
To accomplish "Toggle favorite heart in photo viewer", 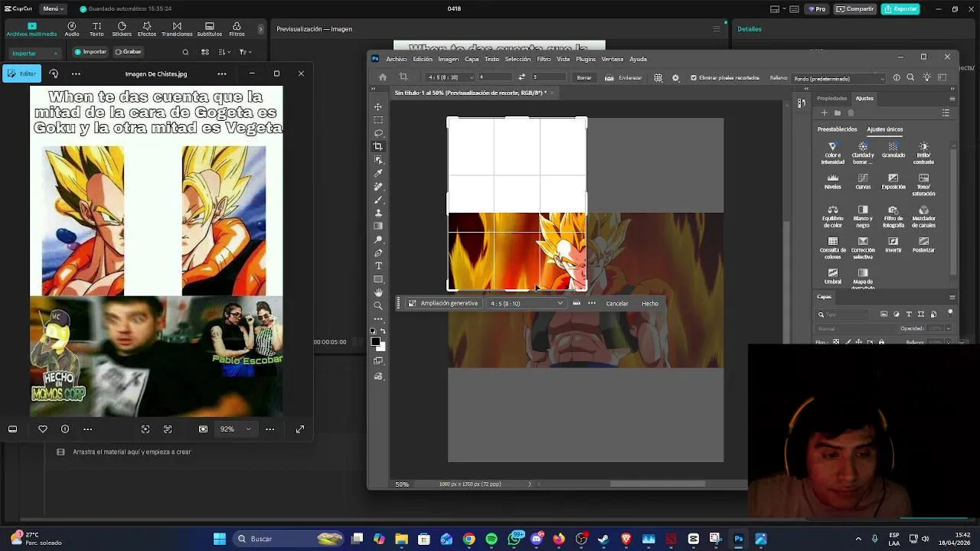I will (x=43, y=429).
